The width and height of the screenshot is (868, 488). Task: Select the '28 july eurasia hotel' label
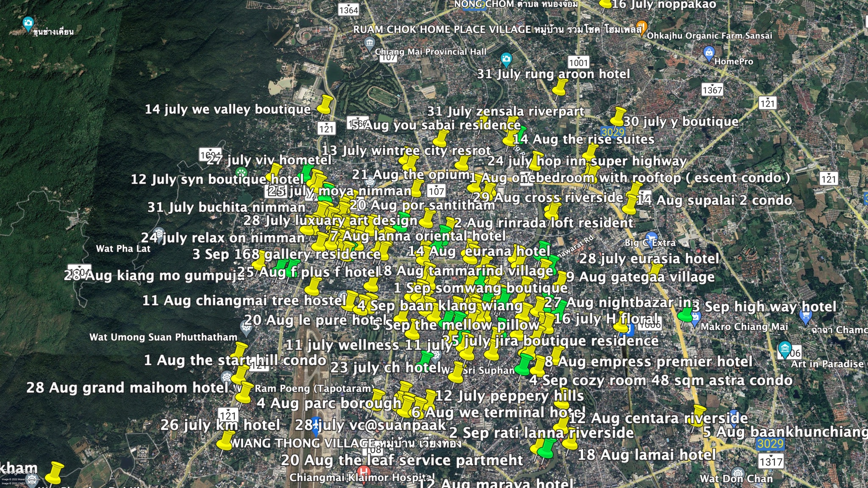click(649, 258)
